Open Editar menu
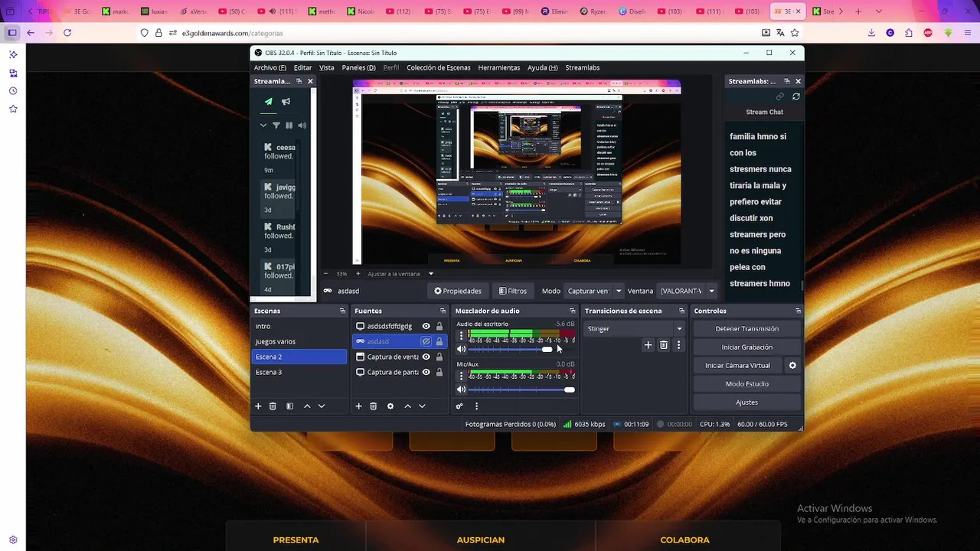The height and width of the screenshot is (551, 980). coord(302,67)
